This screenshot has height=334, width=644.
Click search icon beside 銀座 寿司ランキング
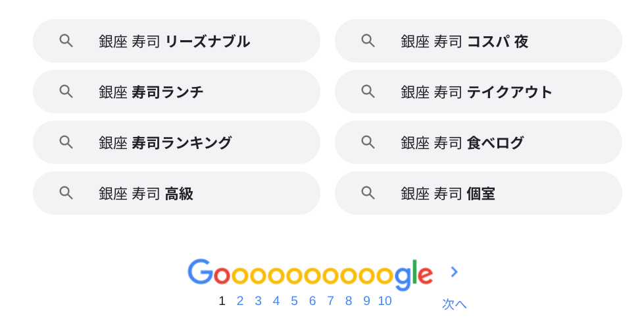pyautogui.click(x=66, y=142)
